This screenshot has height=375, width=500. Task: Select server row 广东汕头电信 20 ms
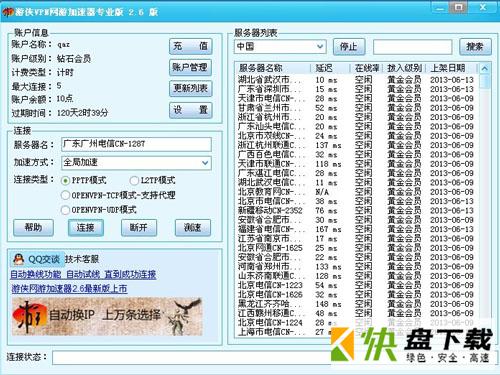pos(356,127)
